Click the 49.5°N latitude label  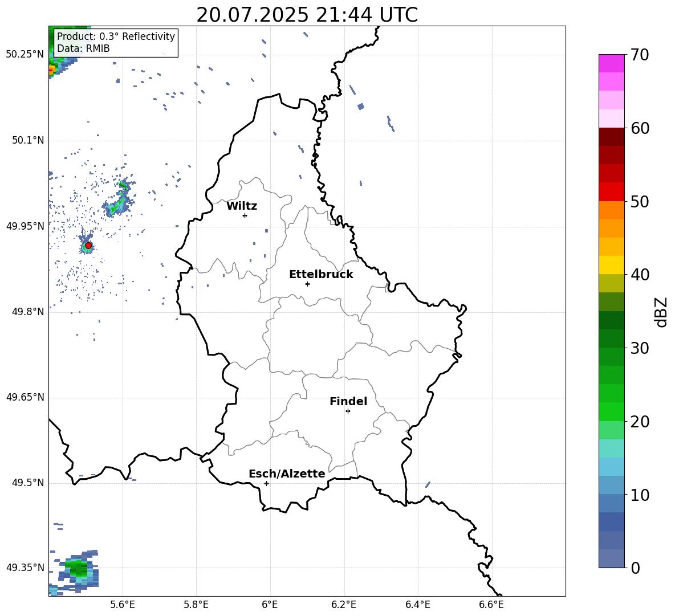click(28, 483)
